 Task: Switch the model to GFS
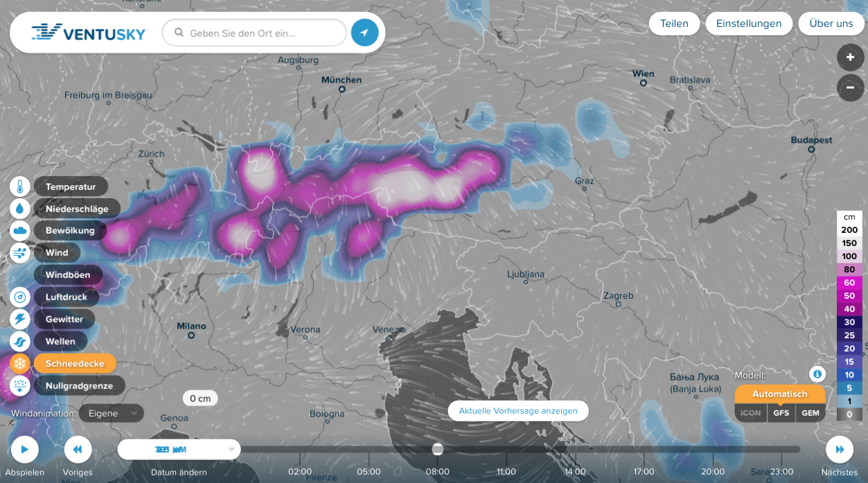click(781, 413)
